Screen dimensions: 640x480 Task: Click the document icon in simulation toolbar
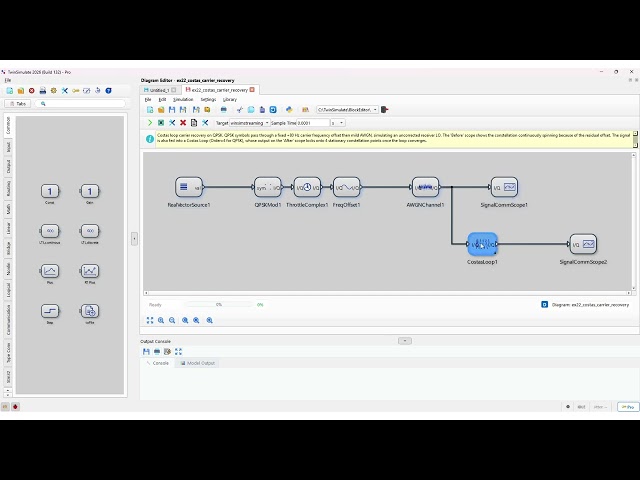194,123
